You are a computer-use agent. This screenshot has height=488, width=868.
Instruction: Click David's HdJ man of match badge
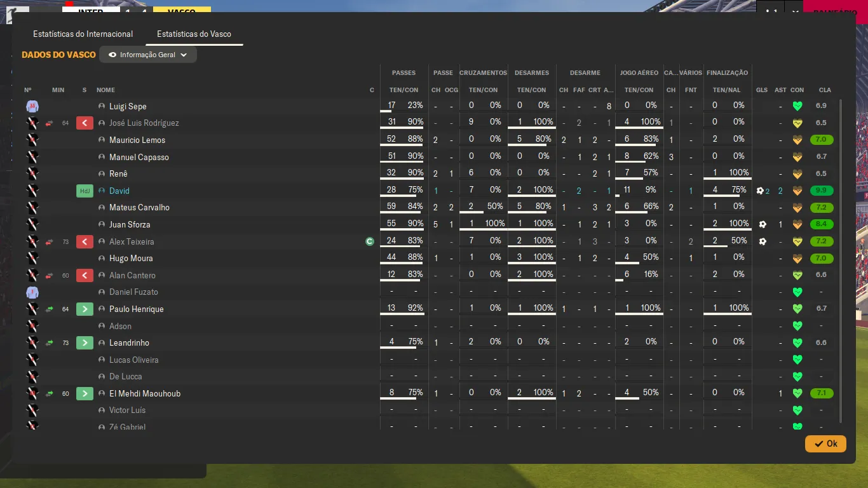(x=85, y=191)
